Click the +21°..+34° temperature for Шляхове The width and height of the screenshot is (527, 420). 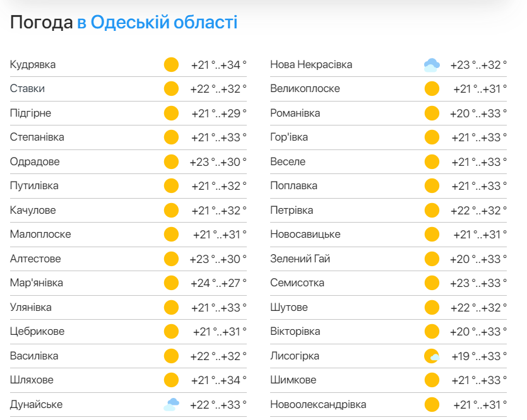pyautogui.click(x=218, y=380)
